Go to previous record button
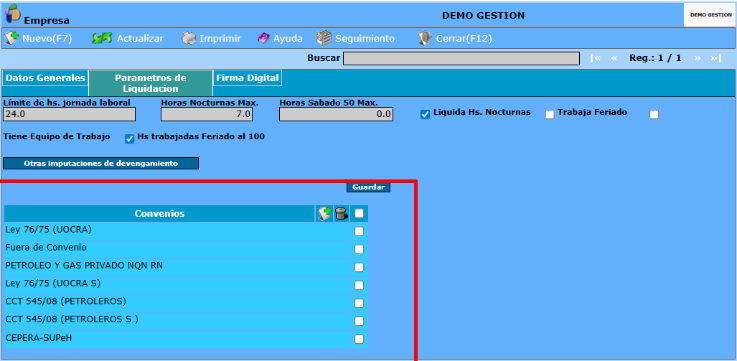 coord(614,58)
